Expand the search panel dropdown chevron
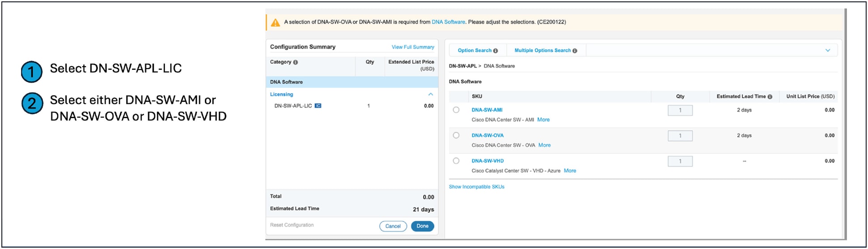Image resolution: width=868 pixels, height=249 pixels. tap(828, 51)
